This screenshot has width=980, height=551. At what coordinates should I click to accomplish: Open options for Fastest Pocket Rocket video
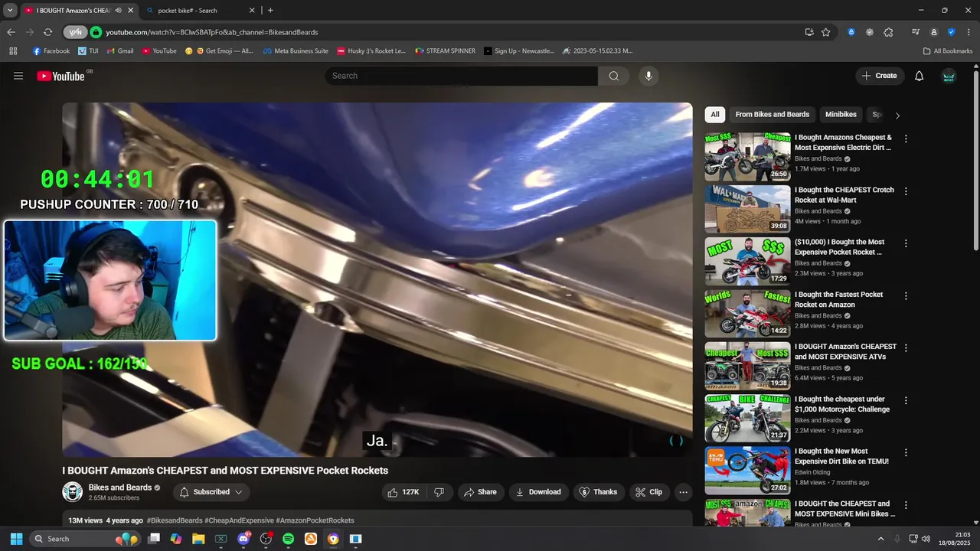tap(906, 295)
